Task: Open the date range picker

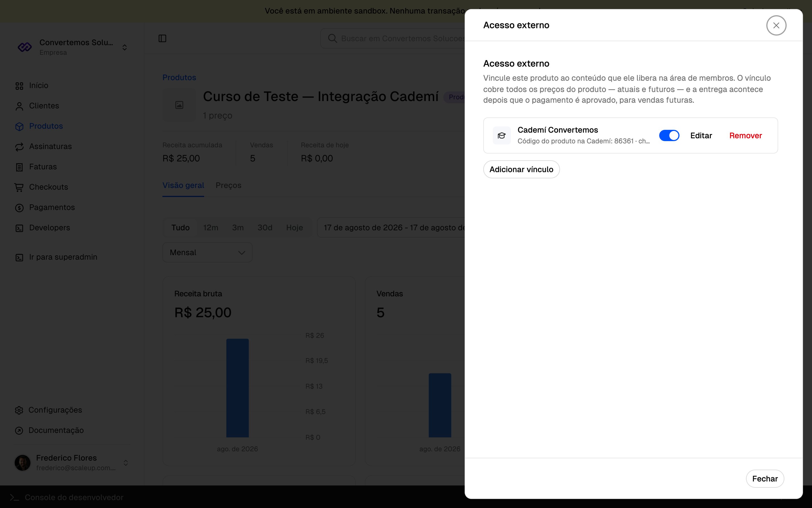Action: tap(391, 227)
